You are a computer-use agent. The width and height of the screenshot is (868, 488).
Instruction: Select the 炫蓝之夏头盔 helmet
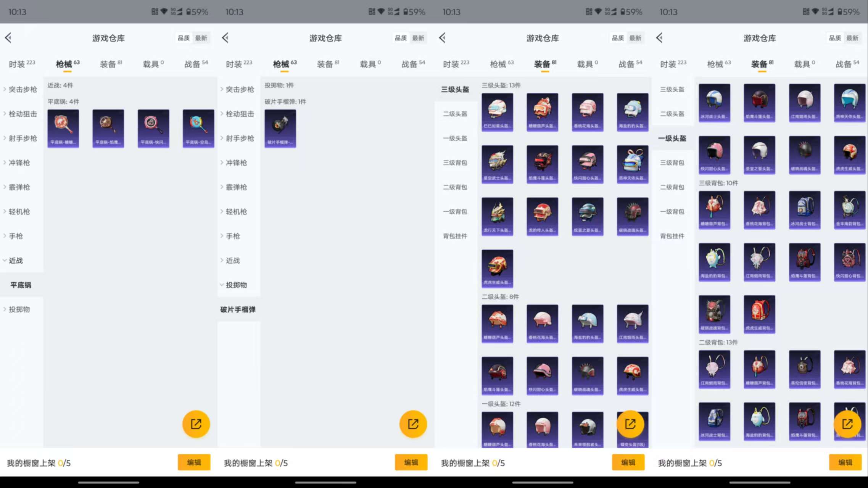click(588, 217)
